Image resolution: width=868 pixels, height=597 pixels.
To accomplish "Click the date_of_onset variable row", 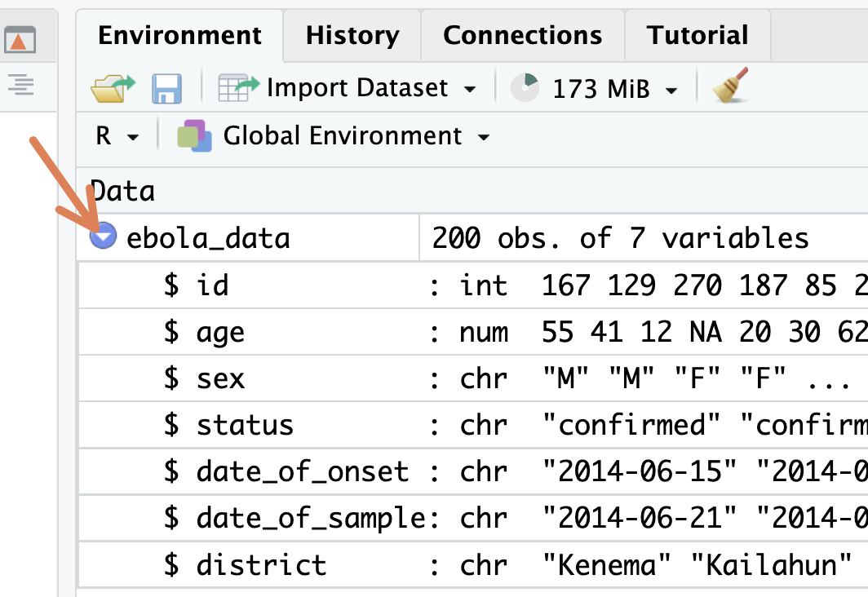I will tap(302, 471).
